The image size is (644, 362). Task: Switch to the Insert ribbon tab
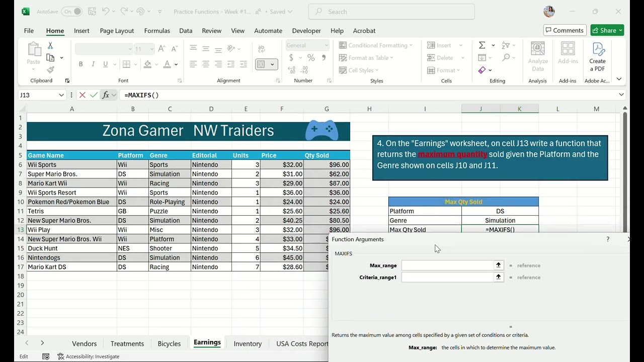click(x=82, y=31)
